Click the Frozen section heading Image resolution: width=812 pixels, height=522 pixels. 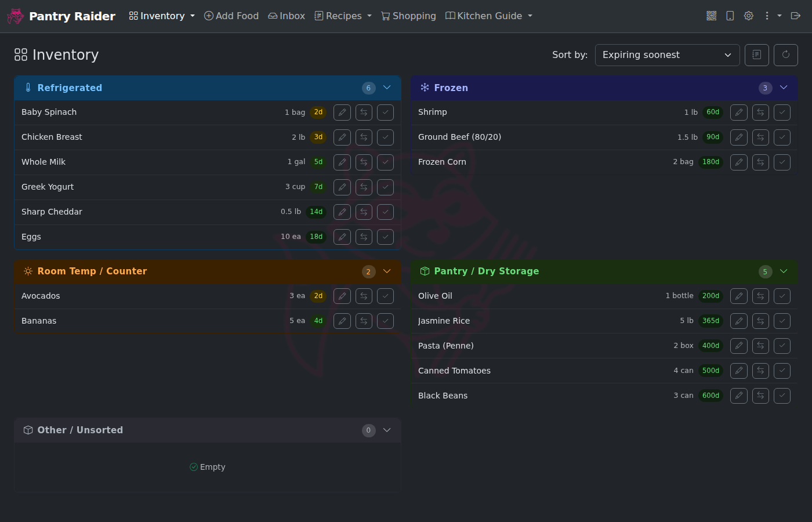point(451,88)
